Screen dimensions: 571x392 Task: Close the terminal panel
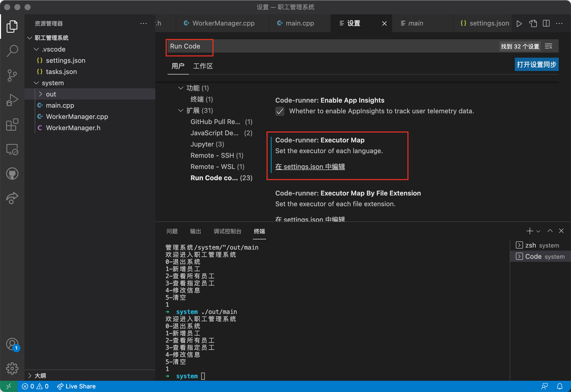[561, 231]
